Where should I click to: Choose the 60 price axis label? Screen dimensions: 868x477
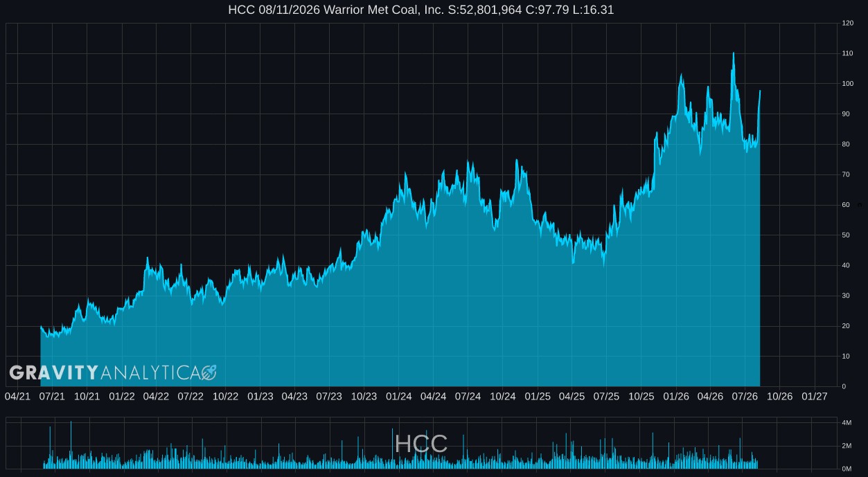(846, 205)
